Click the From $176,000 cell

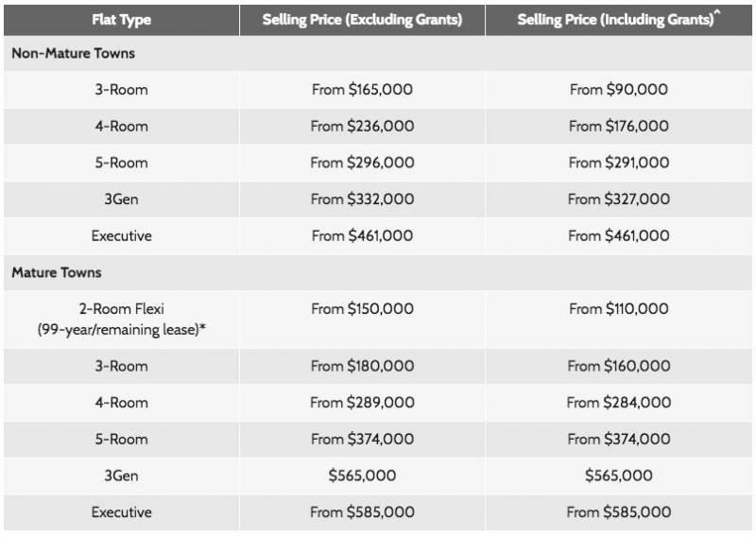point(619,126)
